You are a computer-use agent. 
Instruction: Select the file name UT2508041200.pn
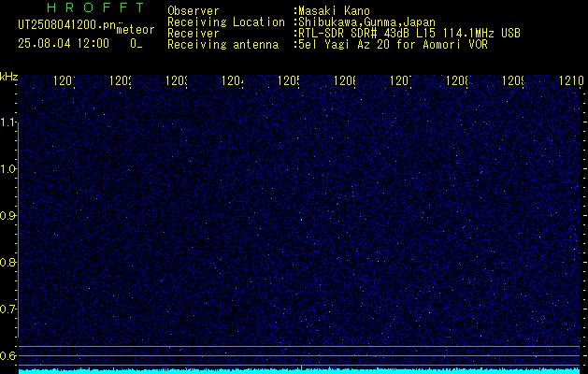[67, 25]
